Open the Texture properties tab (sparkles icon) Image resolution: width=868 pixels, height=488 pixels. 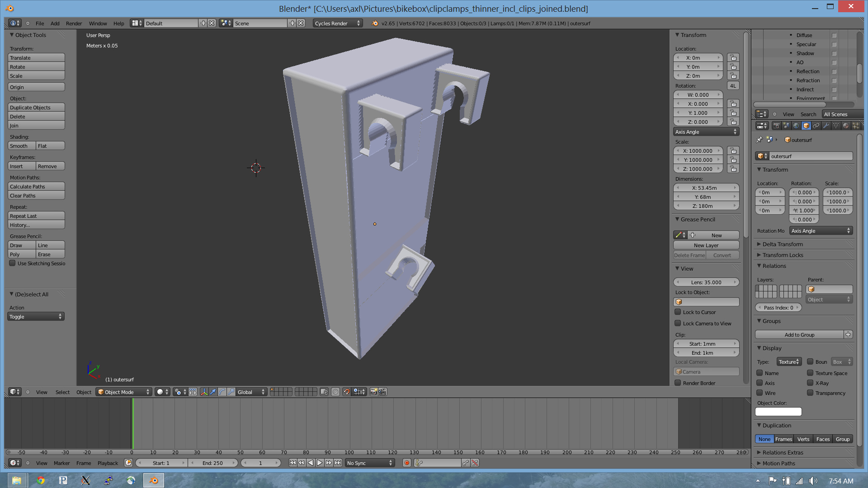pyautogui.click(x=856, y=126)
